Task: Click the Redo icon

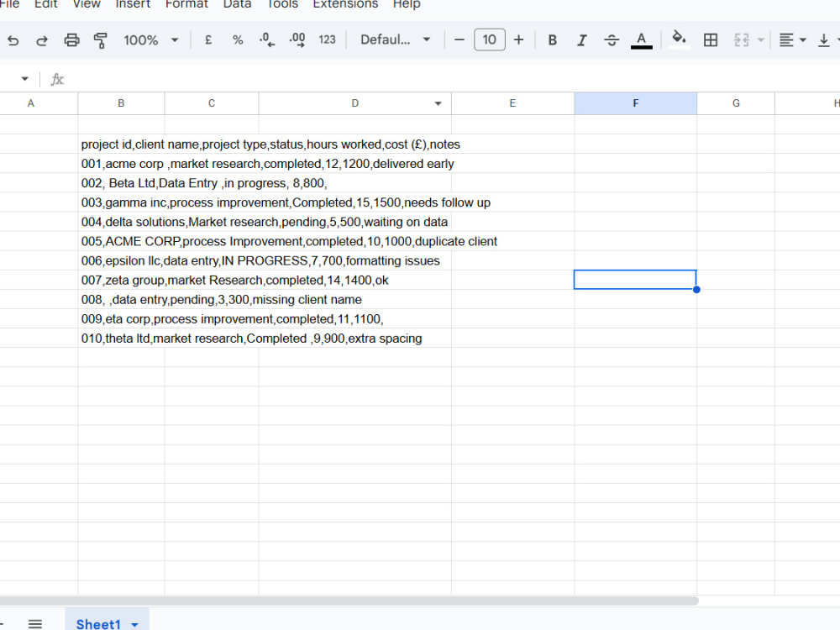Action: click(42, 40)
